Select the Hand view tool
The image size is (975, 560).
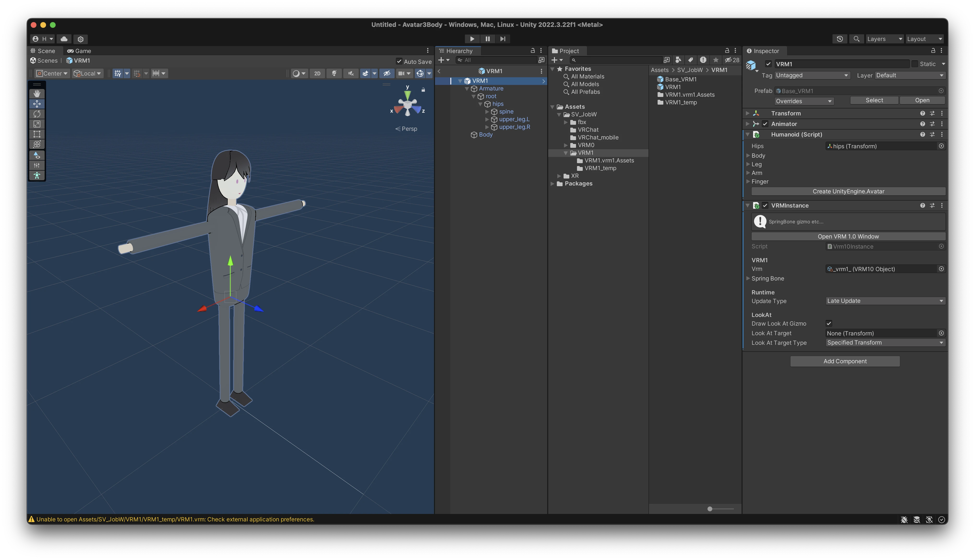click(x=37, y=94)
